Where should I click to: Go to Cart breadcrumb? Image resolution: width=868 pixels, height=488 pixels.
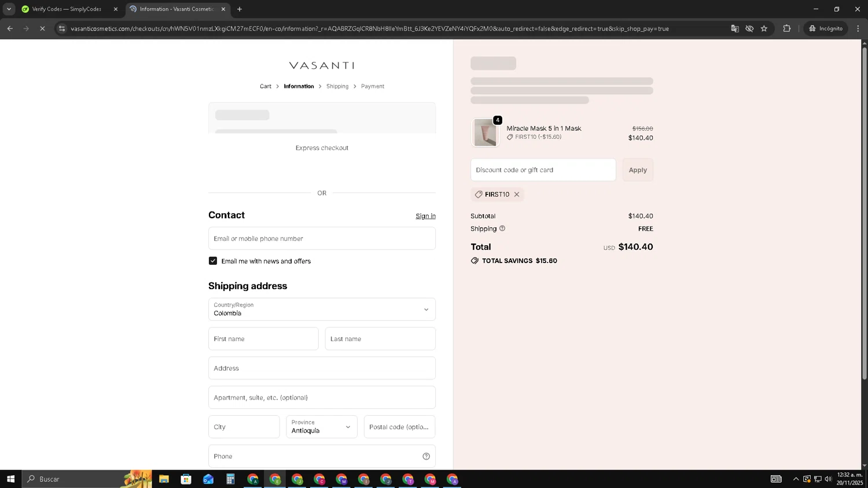click(x=266, y=86)
